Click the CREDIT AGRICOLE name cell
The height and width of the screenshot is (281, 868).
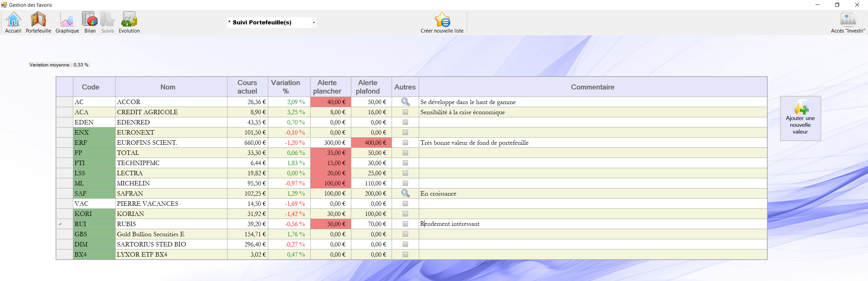click(171, 112)
